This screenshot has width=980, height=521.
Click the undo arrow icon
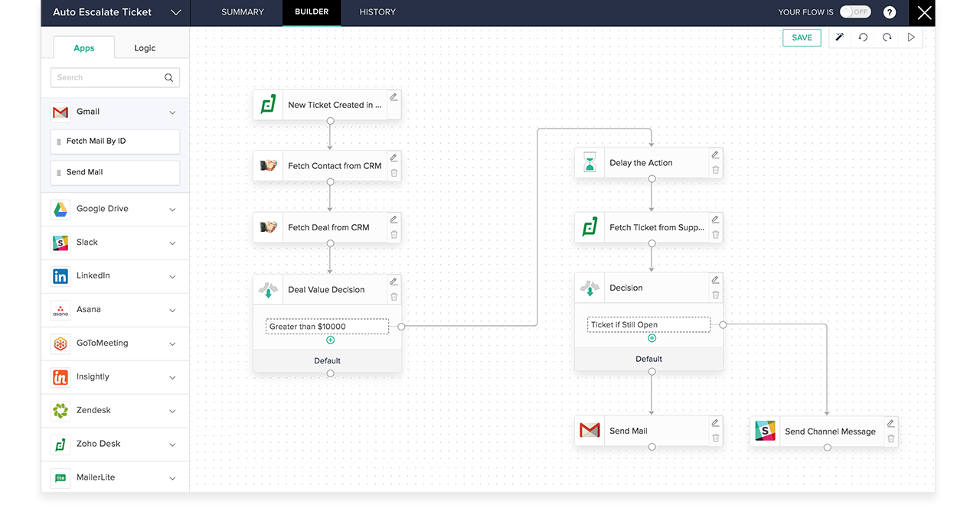[x=863, y=37]
